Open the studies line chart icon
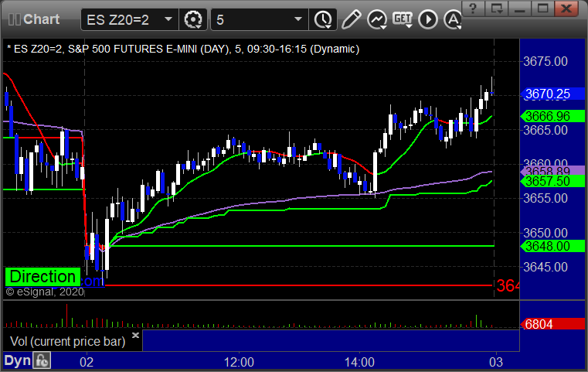Image resolution: width=588 pixels, height=372 pixels. [x=377, y=19]
